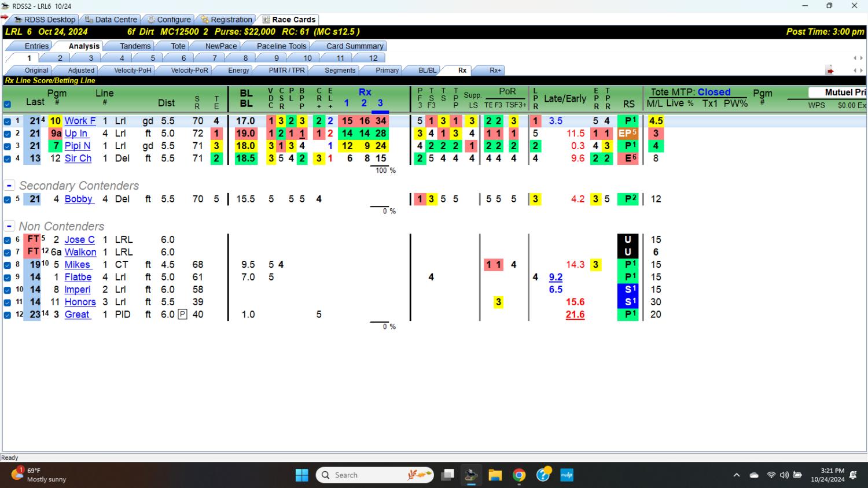
Task: Show hidden system tray icons chevron
Action: (737, 475)
